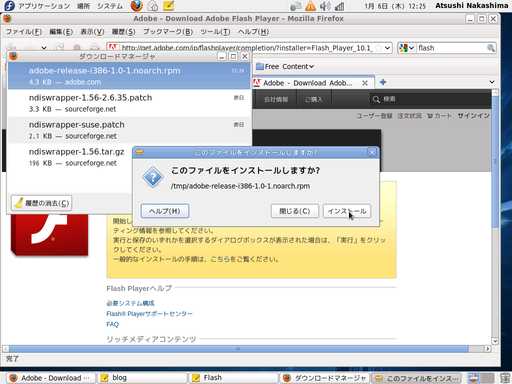
Task: Select ndiswrapper-suse.patch download entry
Action: (x=129, y=130)
